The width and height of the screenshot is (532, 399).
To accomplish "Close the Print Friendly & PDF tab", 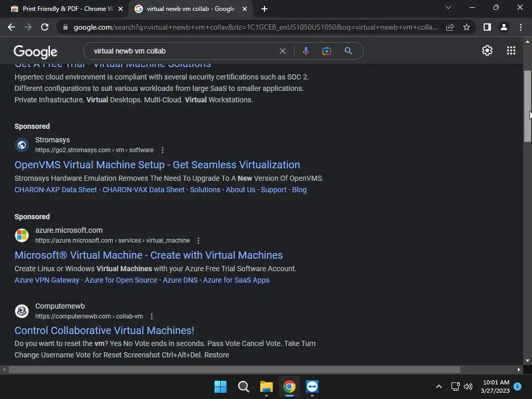I will click(x=121, y=9).
